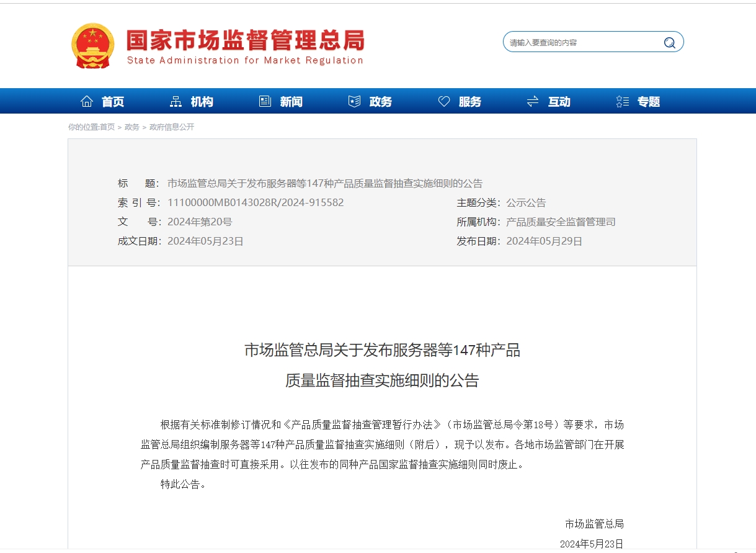Viewport: 756px width, 553px height.
Task: Open the 互动 navigation item
Action: tap(559, 102)
